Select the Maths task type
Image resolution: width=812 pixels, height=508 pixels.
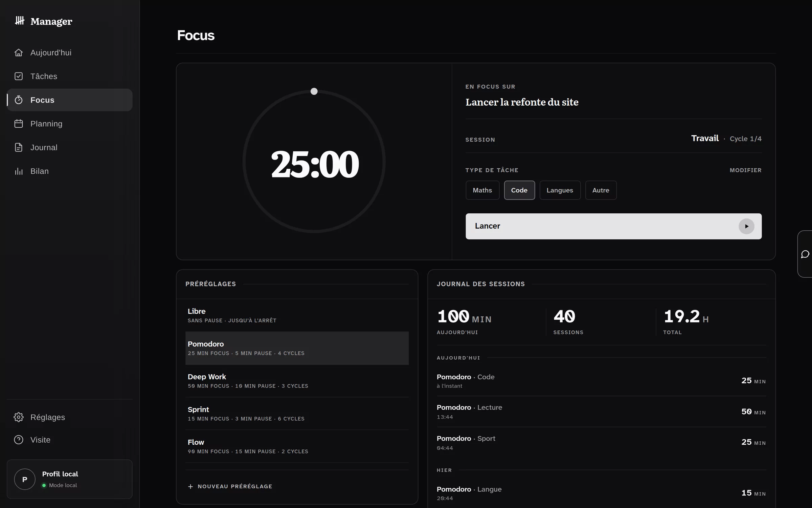482,190
